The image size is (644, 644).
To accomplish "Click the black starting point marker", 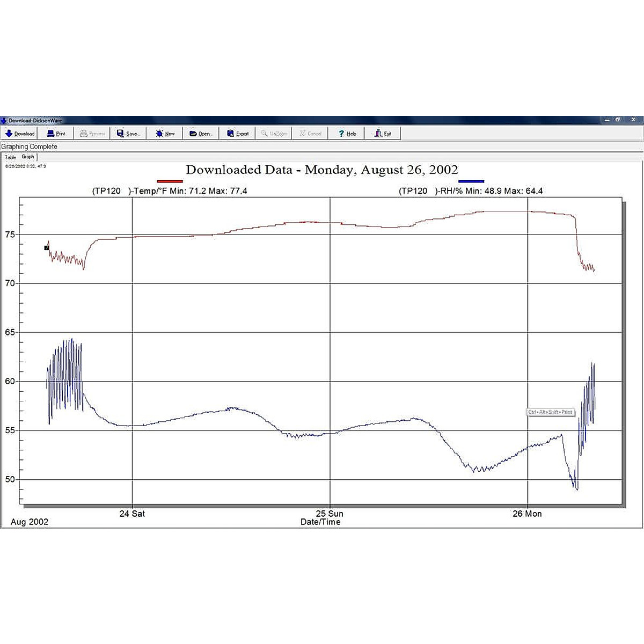I will click(x=47, y=248).
